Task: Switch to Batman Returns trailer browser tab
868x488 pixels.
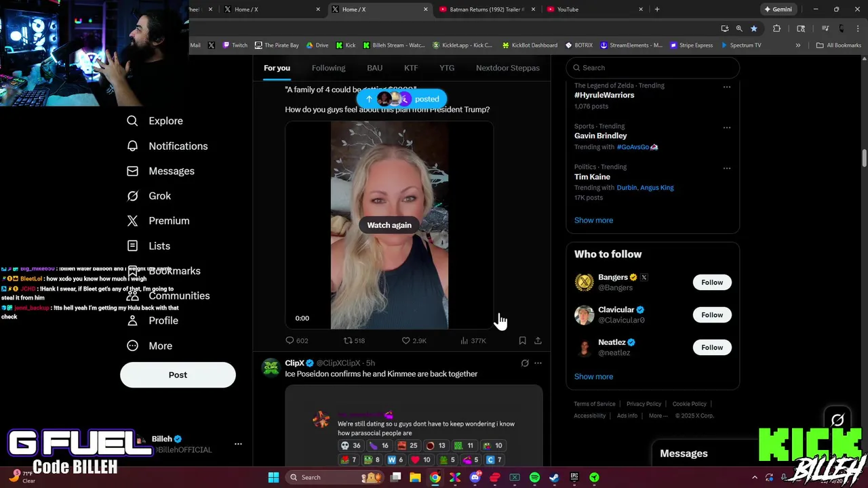Action: point(487,9)
